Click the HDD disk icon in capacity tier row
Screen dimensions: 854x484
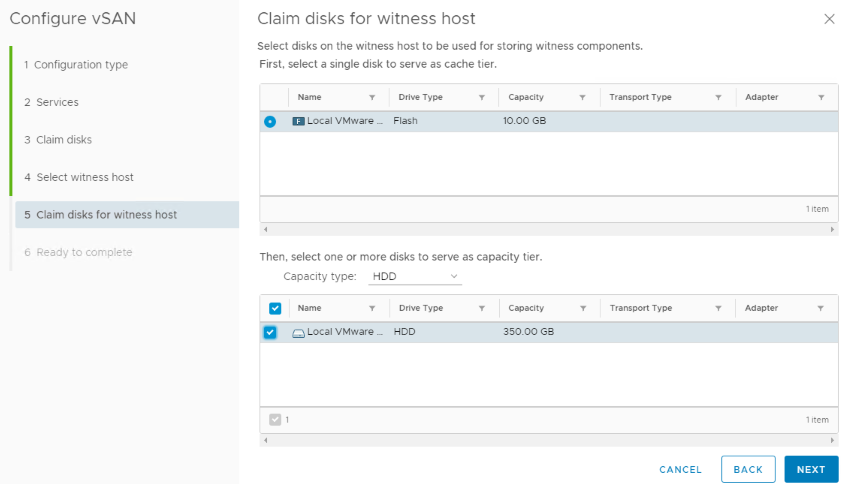[x=298, y=333]
